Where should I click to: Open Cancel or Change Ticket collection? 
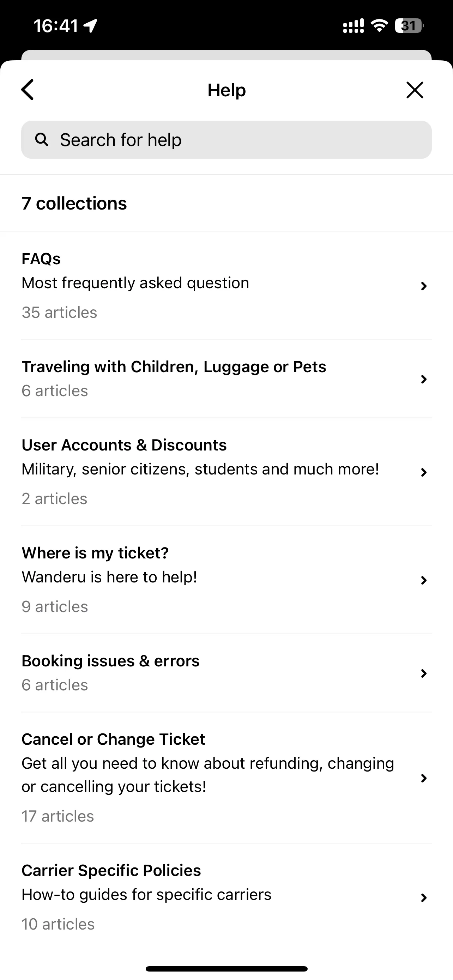click(226, 778)
